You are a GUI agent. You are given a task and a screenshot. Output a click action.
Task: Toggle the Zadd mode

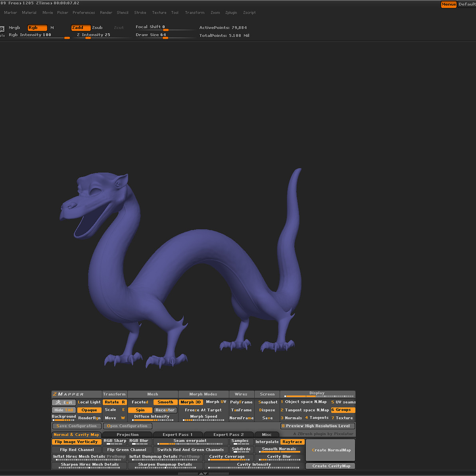(x=81, y=28)
